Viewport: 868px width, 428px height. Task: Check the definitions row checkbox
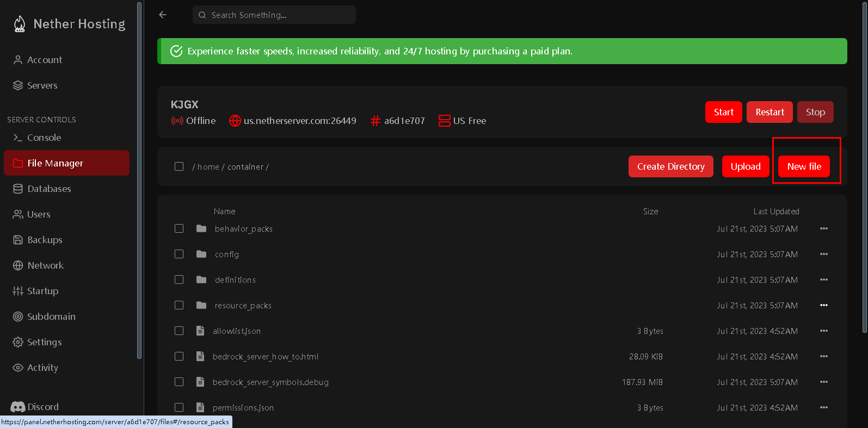[179, 280]
